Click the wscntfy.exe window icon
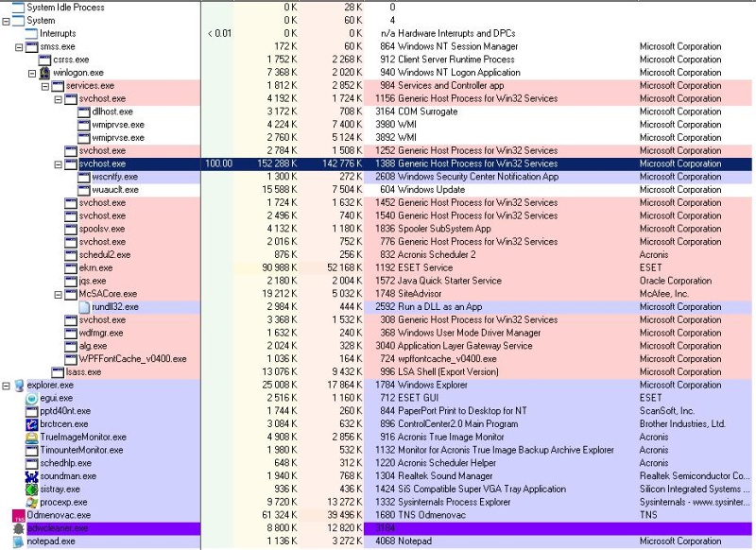The width and height of the screenshot is (756, 550). coord(84,177)
